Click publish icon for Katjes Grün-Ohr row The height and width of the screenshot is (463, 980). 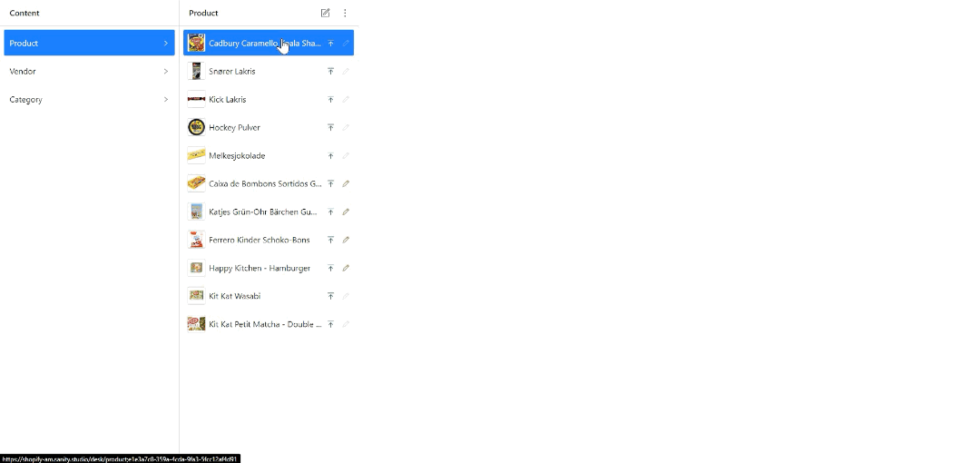[330, 212]
